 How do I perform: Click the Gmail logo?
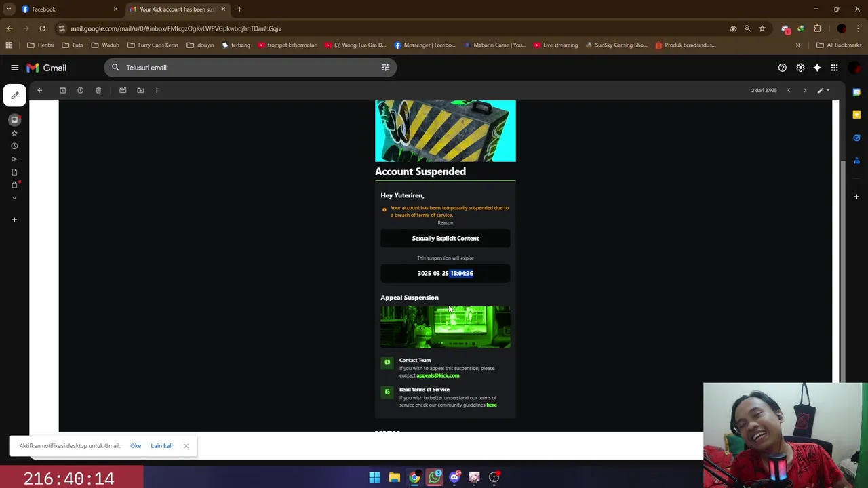(x=46, y=68)
